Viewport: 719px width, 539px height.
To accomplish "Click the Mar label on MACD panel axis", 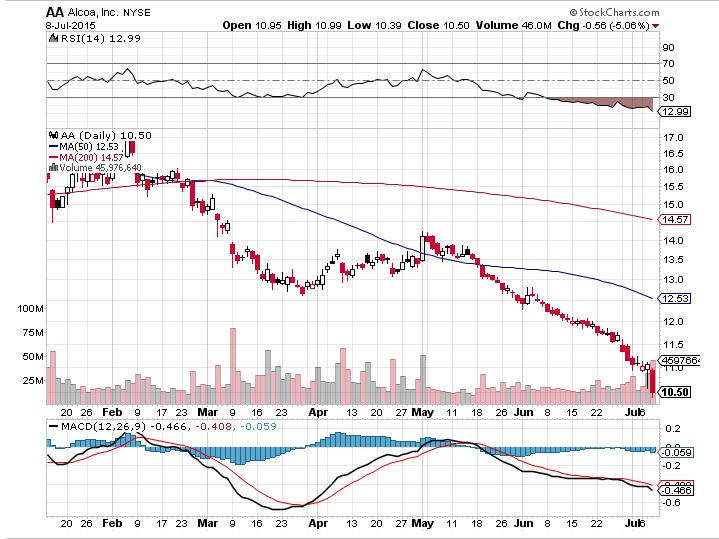I will point(207,523).
